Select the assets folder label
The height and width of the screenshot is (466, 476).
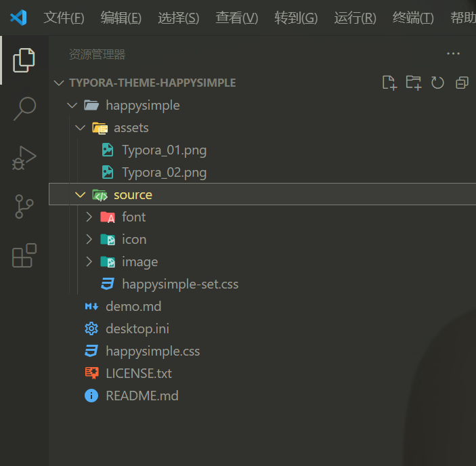(x=131, y=128)
